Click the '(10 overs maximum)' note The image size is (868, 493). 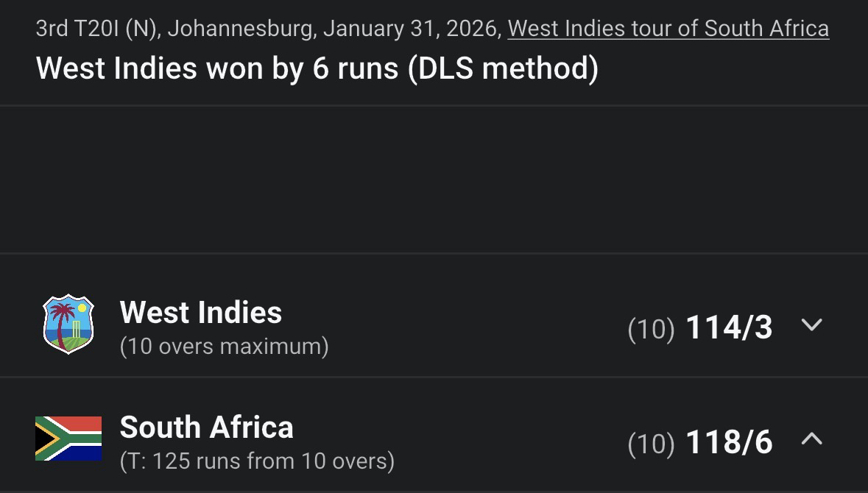click(224, 346)
